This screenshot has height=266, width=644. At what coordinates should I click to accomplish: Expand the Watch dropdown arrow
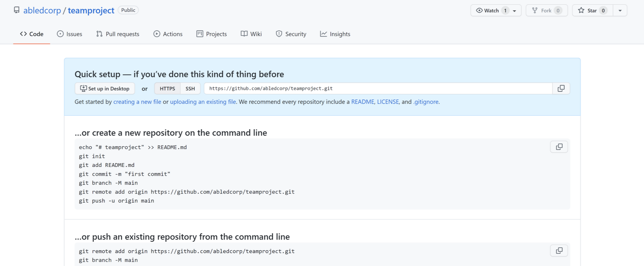(x=515, y=11)
